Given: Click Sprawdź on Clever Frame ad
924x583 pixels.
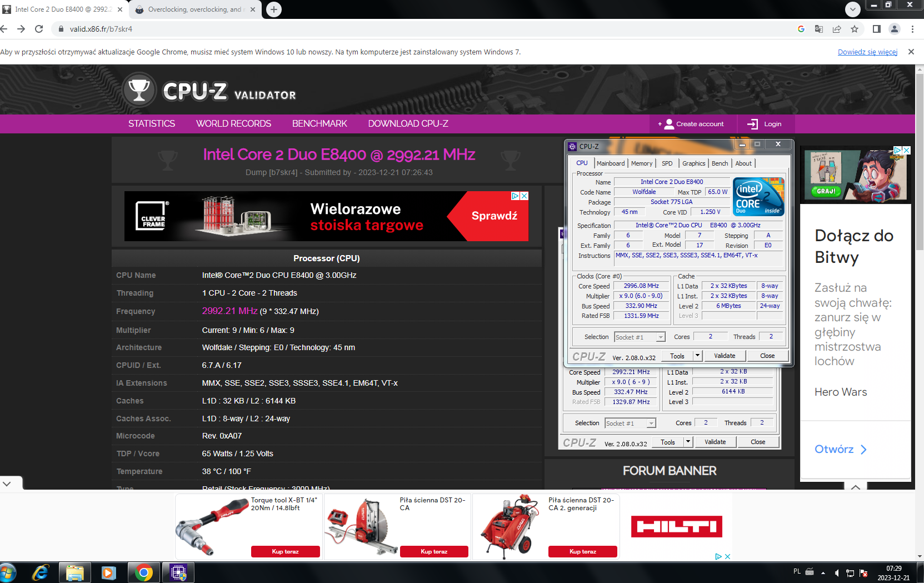Looking at the screenshot, I should 494,216.
